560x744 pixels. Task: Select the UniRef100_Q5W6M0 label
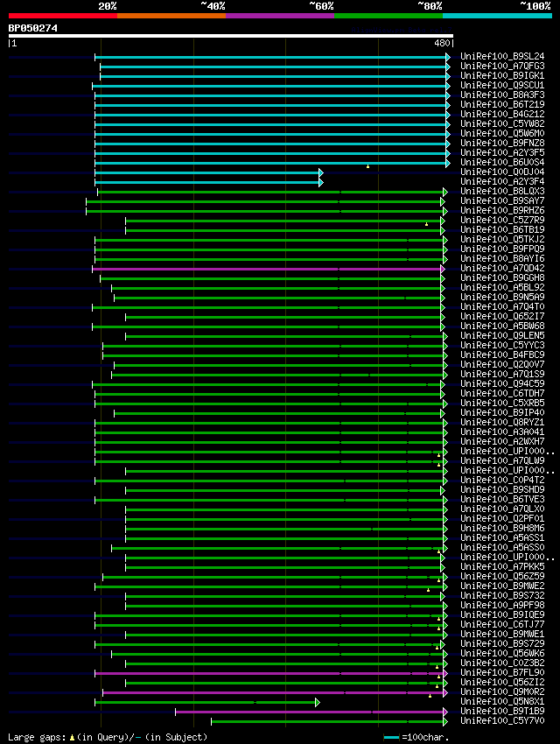pyautogui.click(x=502, y=133)
